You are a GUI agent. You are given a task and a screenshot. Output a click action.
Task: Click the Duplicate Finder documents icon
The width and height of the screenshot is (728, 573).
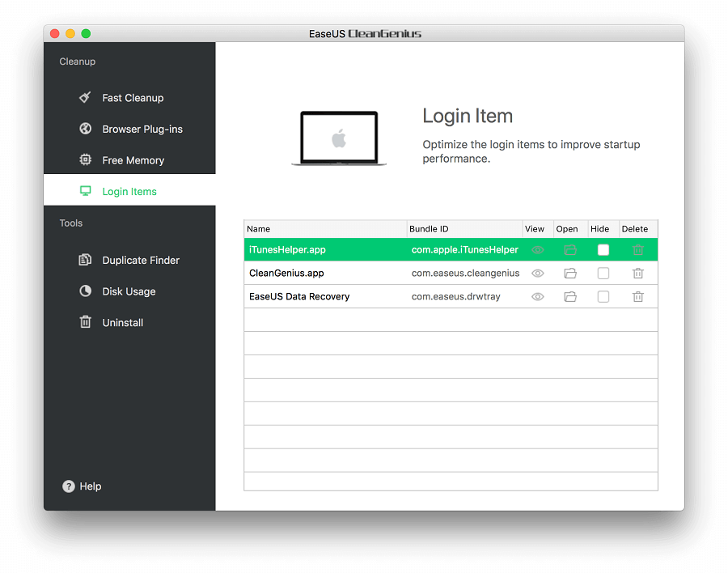(85, 260)
